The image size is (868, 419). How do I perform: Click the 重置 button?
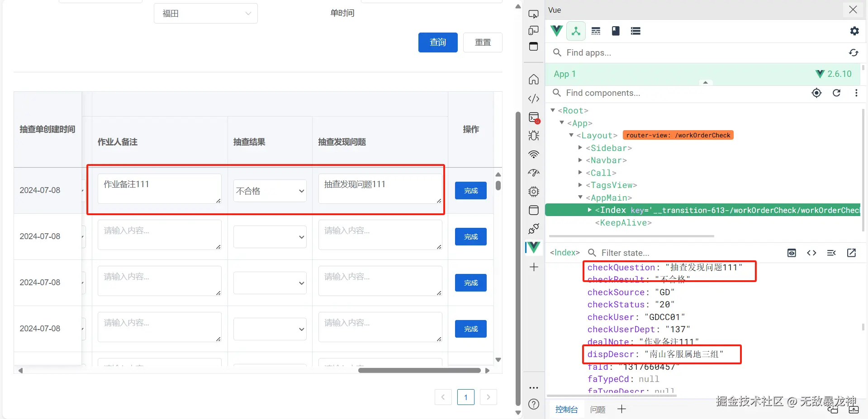[483, 42]
